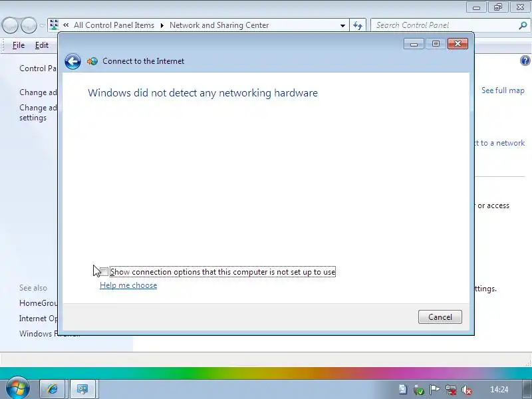This screenshot has width=532, height=399.
Task: Click the Control Panel back navigation button
Action: pos(10,25)
